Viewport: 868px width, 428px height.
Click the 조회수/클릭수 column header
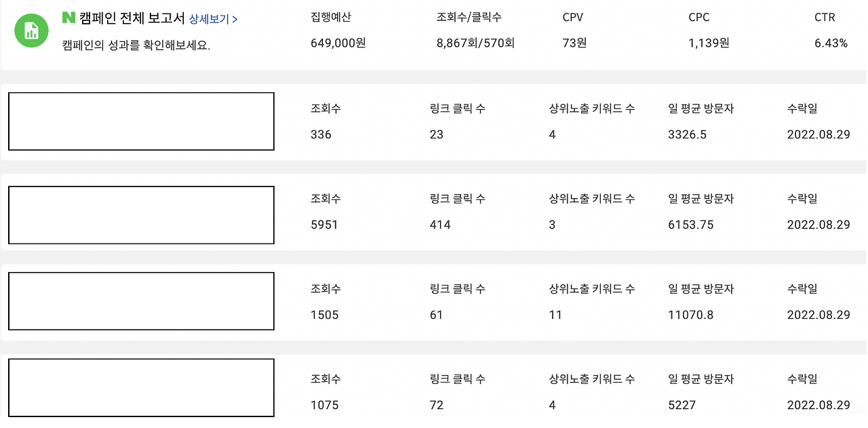click(x=469, y=18)
